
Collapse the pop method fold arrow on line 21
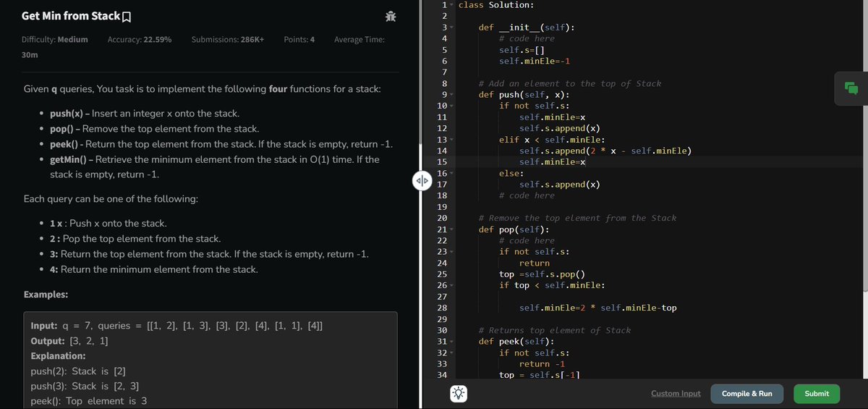[452, 229]
